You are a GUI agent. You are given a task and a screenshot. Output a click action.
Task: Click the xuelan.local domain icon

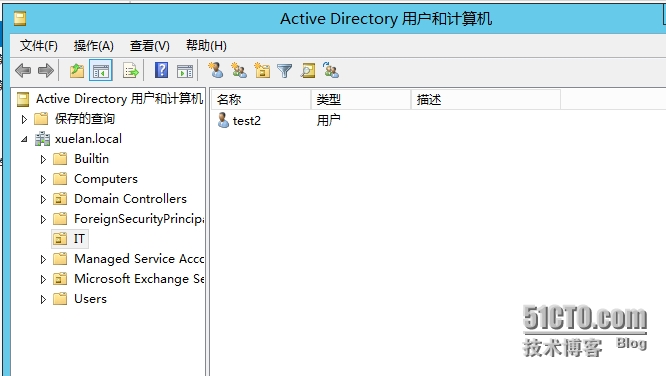(x=42, y=139)
